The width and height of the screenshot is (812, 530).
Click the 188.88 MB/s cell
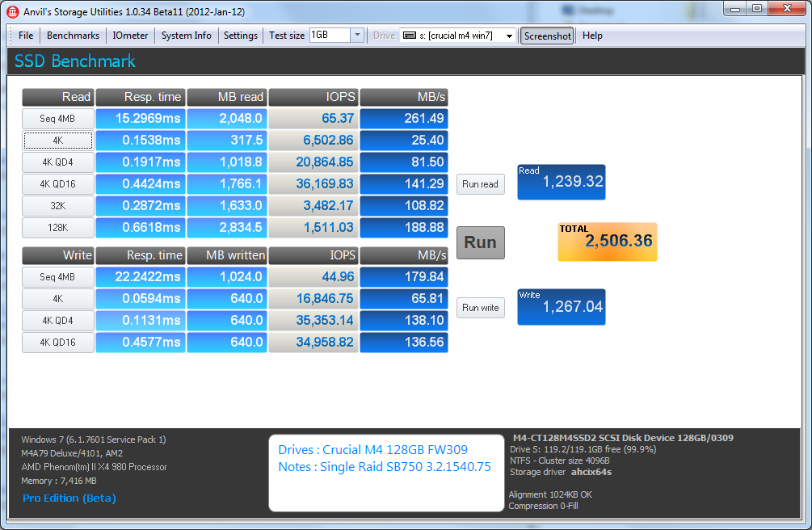coord(404,228)
